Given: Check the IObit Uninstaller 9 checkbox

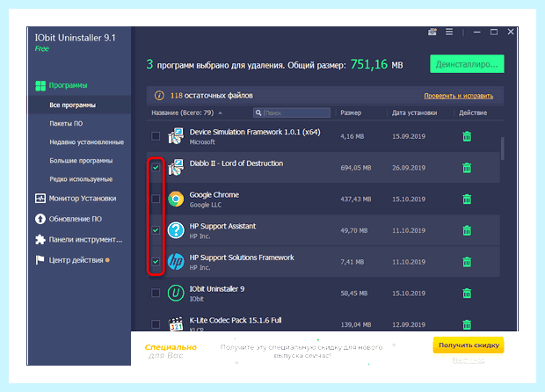Looking at the screenshot, I should 156,293.
